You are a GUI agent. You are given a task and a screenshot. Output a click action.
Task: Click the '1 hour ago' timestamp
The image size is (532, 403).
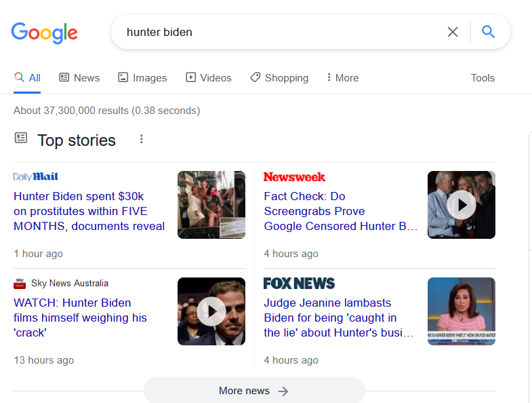point(39,254)
